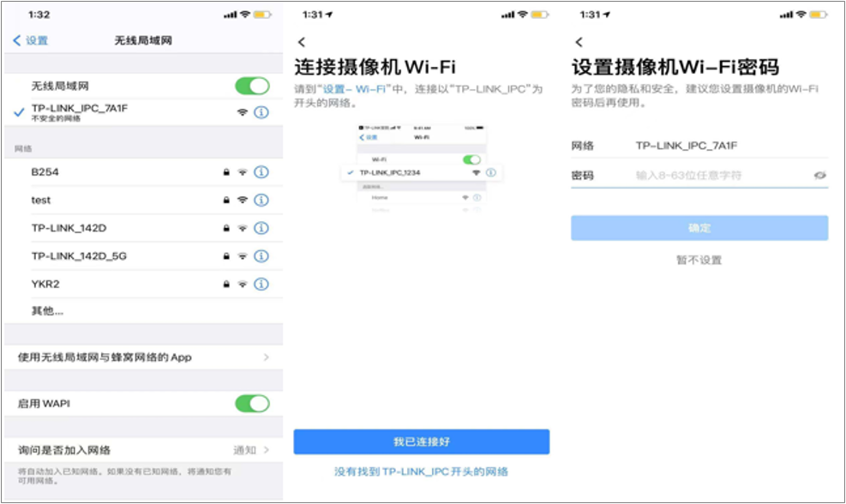This screenshot has width=846, height=504.
Task: Tap info icon for TP-LINK_142D_5G
Action: pyautogui.click(x=262, y=256)
